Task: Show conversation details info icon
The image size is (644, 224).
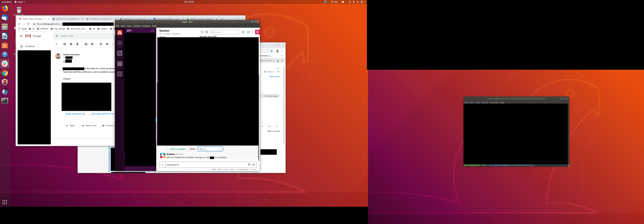Action: tap(202, 32)
